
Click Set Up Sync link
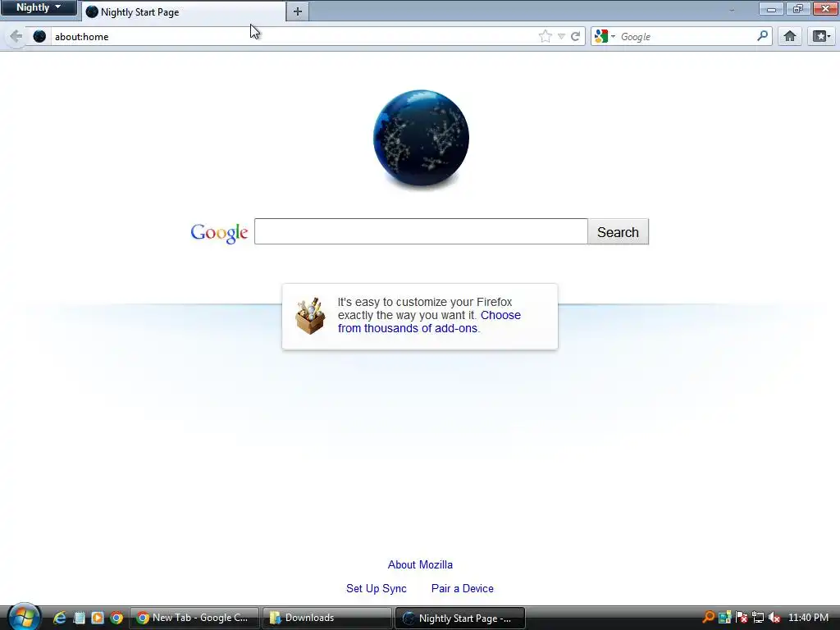pos(376,588)
